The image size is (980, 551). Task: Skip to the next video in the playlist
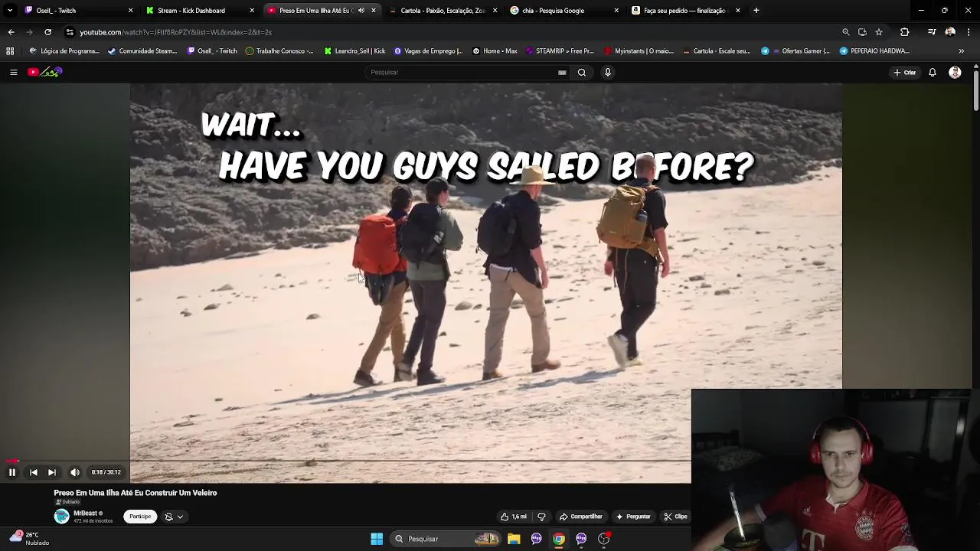coord(52,472)
